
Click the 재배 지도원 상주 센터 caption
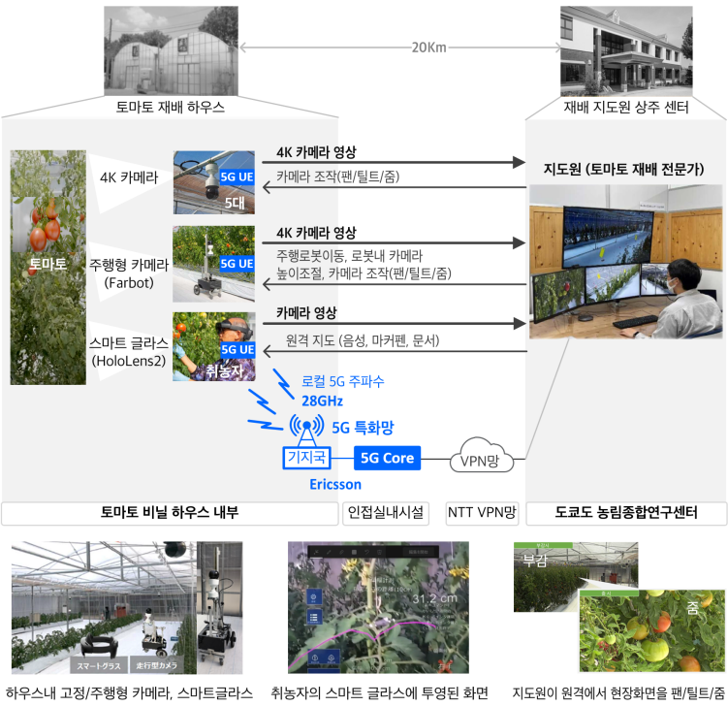pyautogui.click(x=626, y=108)
